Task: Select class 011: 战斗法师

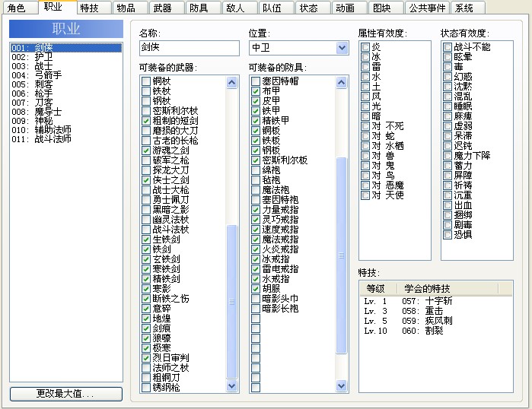Action: [66, 139]
